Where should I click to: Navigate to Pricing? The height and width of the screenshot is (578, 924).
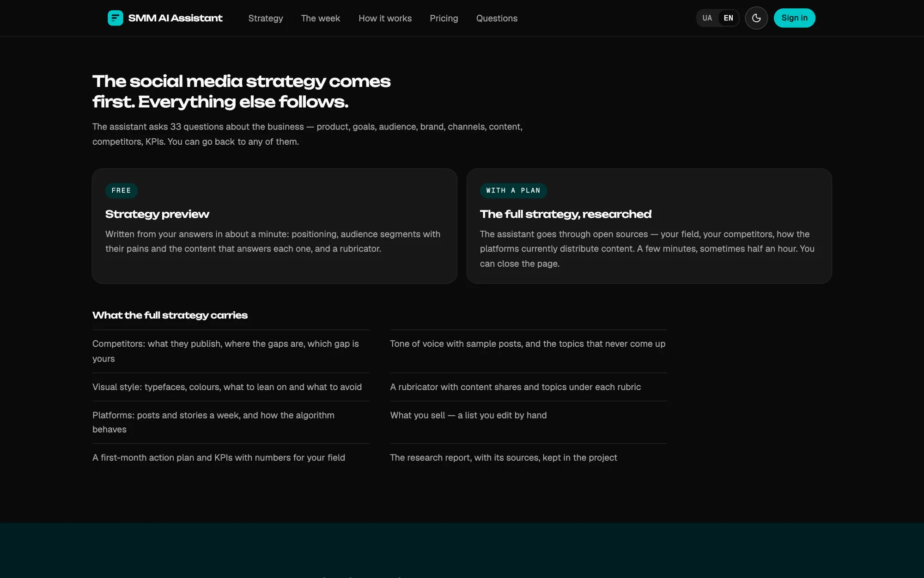point(444,18)
